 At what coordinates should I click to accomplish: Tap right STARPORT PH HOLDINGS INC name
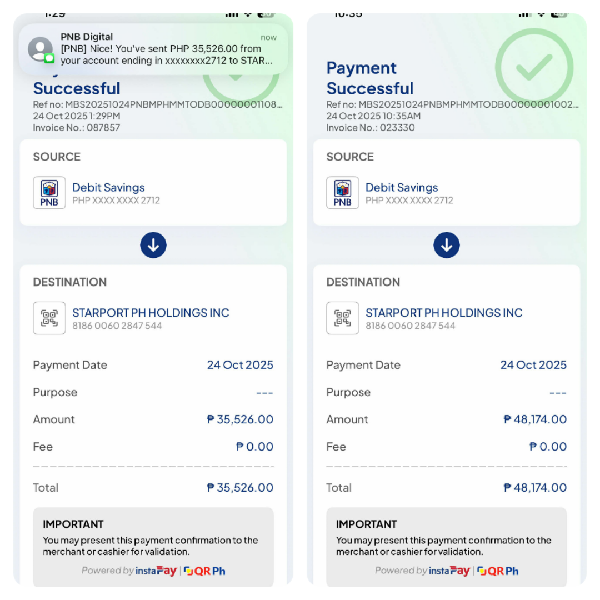(x=444, y=313)
